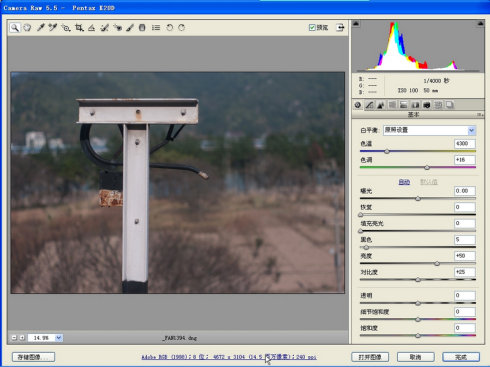The width and height of the screenshot is (490, 367).
Task: Switch to the Detail tab
Action: [381, 105]
